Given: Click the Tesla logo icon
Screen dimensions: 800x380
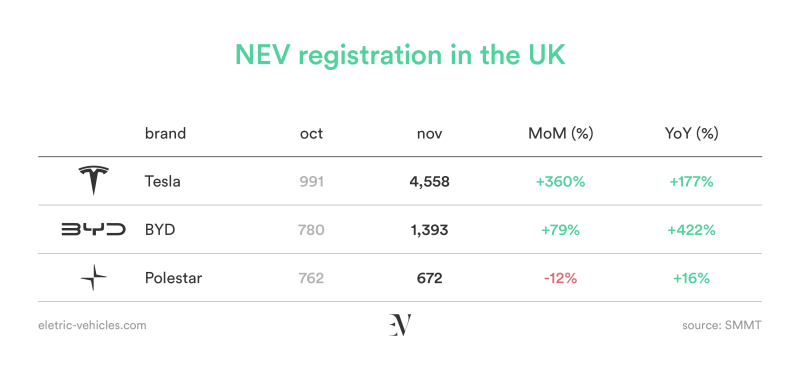Looking at the screenshot, I should tap(93, 181).
